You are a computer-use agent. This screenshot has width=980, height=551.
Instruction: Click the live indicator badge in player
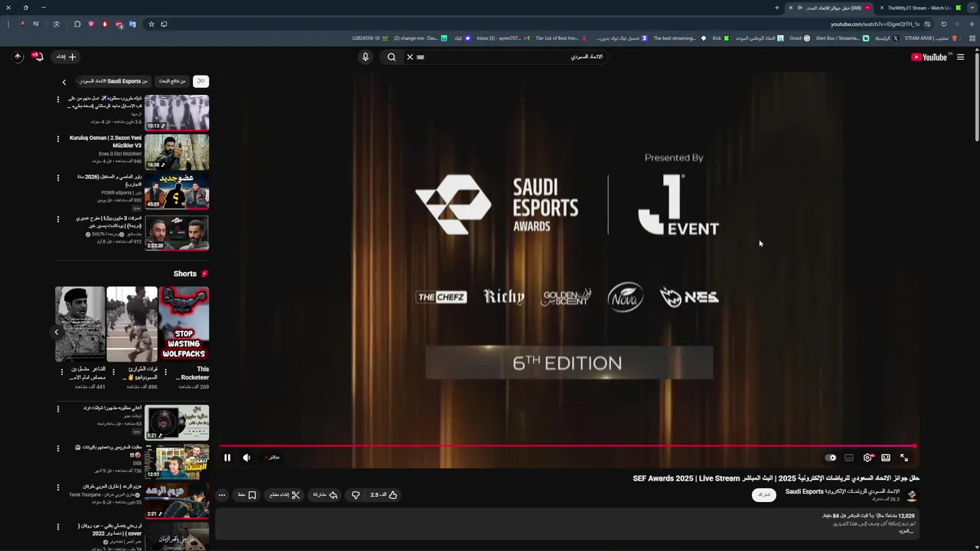point(272,458)
